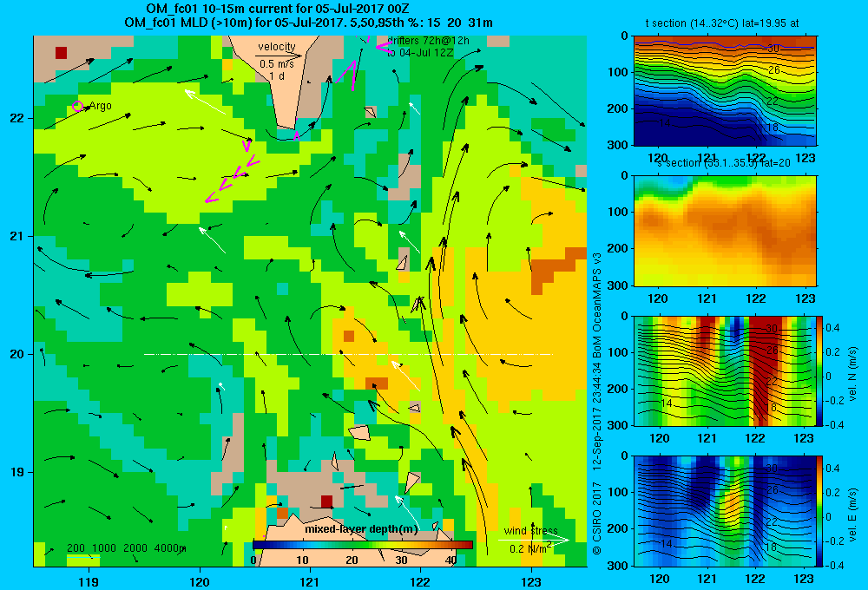The width and height of the screenshot is (868, 590).
Task: Select the 'velocity' legend heading
Action: click(x=277, y=47)
